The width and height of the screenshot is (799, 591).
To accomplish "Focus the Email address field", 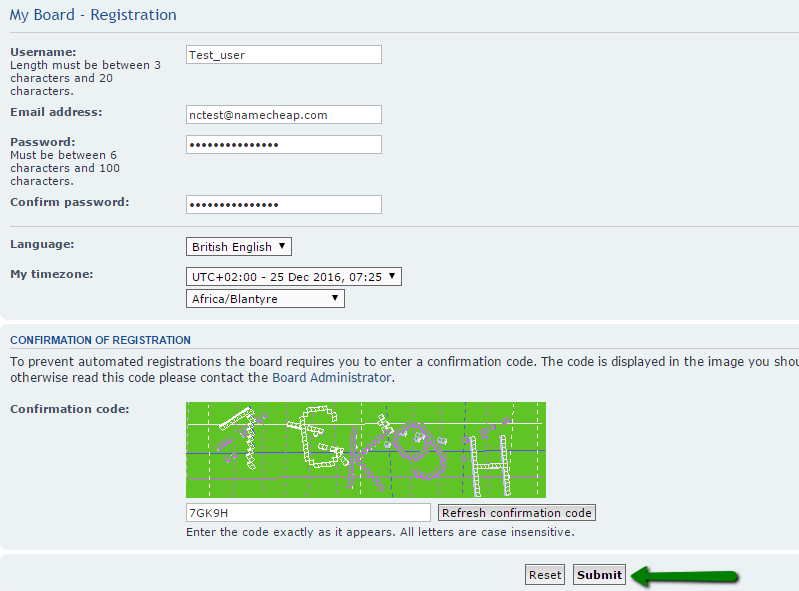I will (x=283, y=115).
